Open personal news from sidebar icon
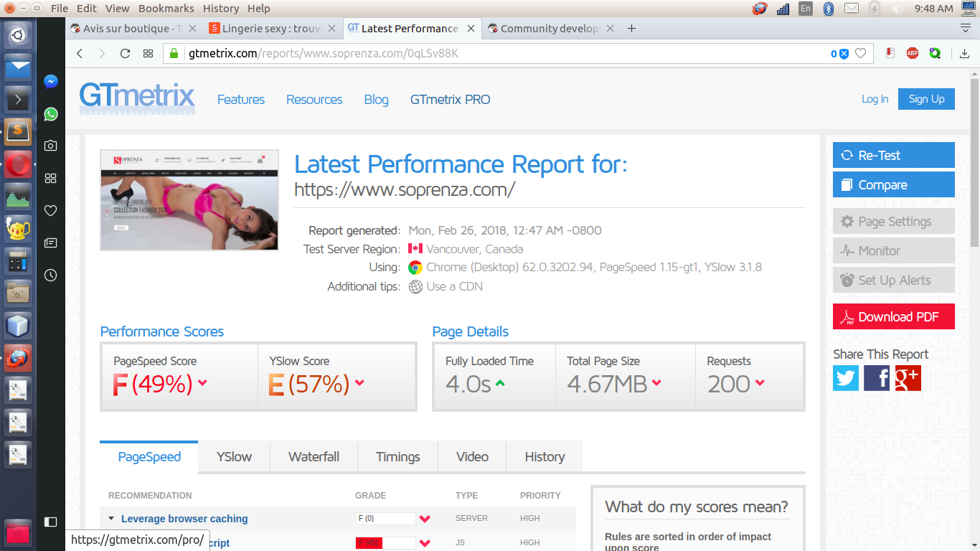This screenshot has height=551, width=980. point(50,242)
